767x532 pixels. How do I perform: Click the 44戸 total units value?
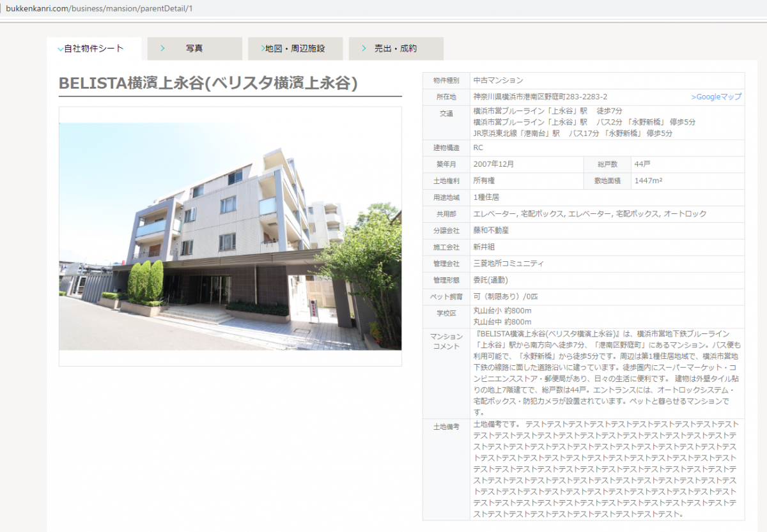click(x=642, y=164)
